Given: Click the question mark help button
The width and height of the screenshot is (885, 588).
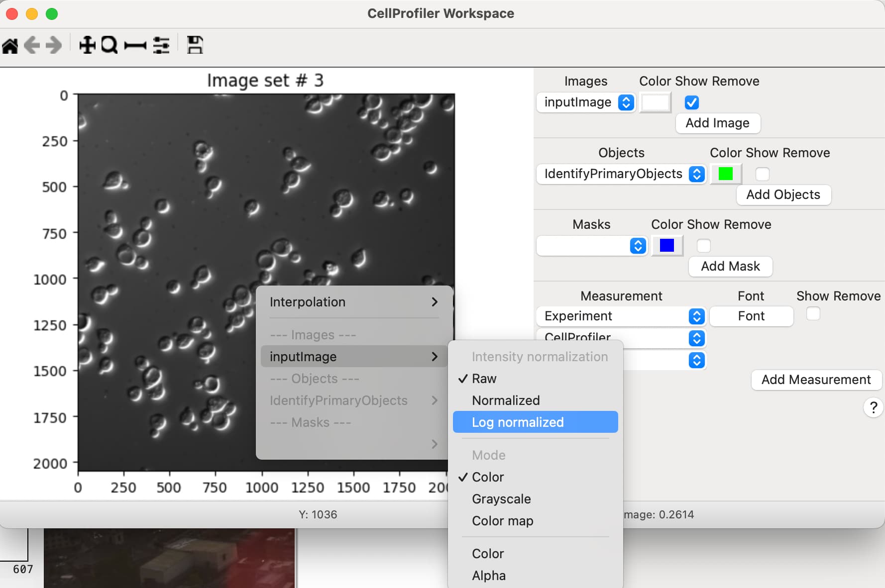Looking at the screenshot, I should pyautogui.click(x=873, y=408).
